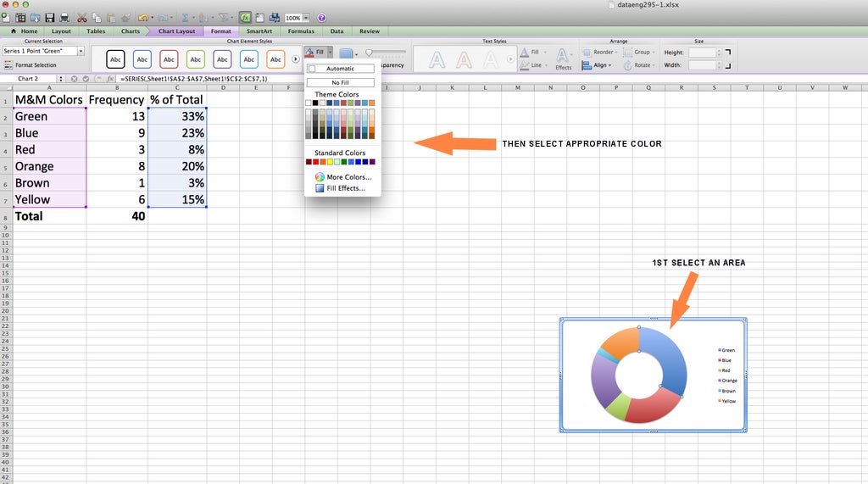Open the Current Selection dropdown

(x=81, y=51)
